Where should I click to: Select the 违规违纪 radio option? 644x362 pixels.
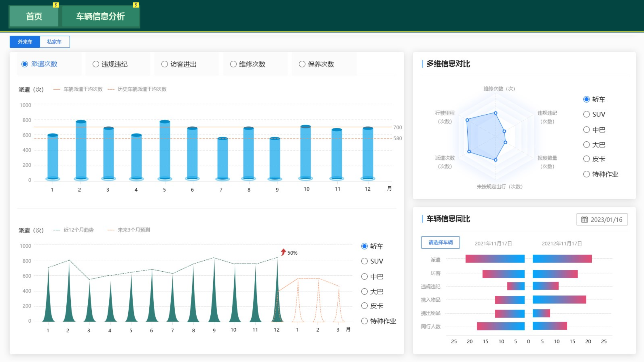pyautogui.click(x=110, y=64)
